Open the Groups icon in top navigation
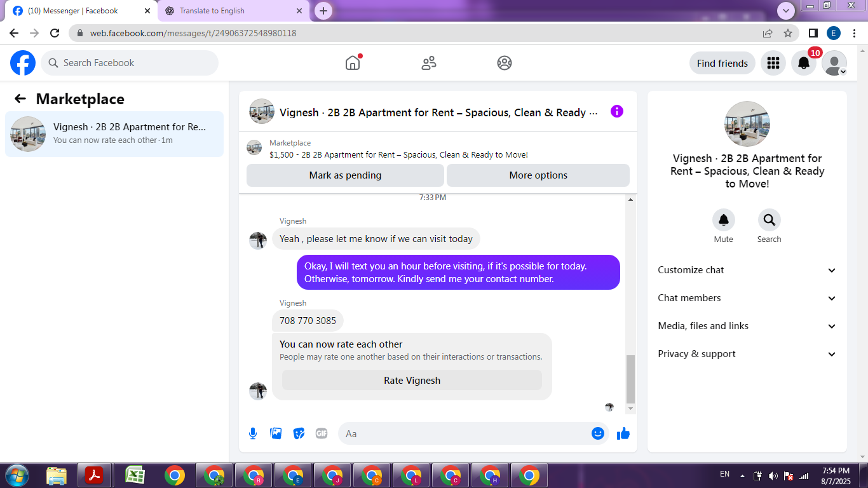Screen dimensions: 868x488 505,63
